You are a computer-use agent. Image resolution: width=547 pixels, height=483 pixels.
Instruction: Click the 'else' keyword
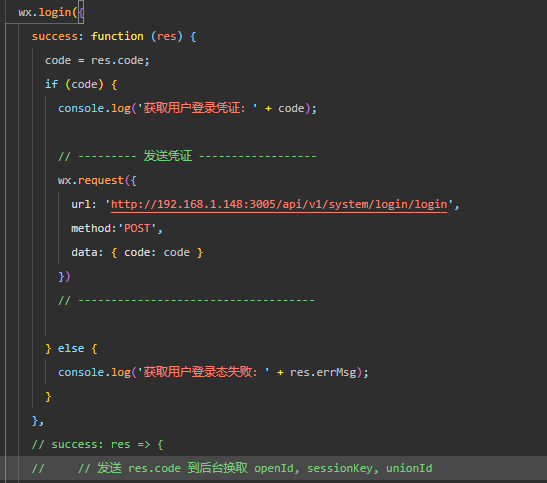click(x=71, y=348)
